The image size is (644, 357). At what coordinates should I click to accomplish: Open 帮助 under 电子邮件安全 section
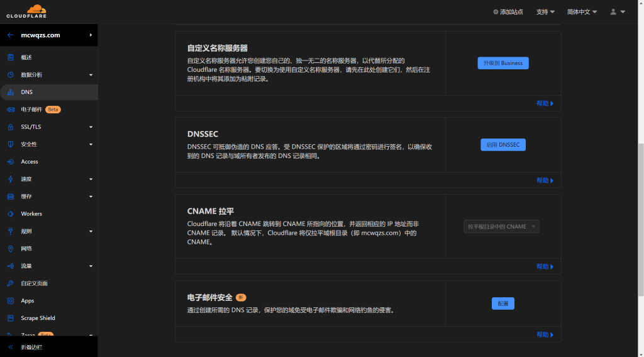tap(545, 335)
